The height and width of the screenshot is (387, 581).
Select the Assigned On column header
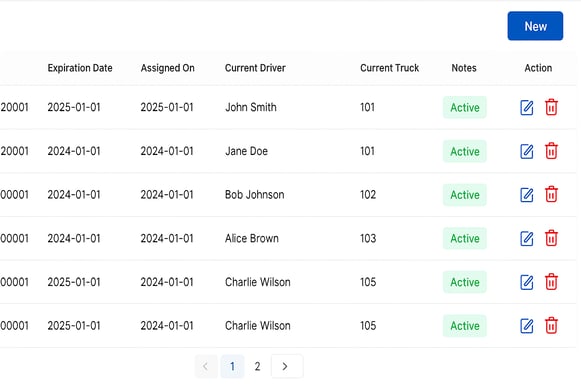click(x=167, y=68)
